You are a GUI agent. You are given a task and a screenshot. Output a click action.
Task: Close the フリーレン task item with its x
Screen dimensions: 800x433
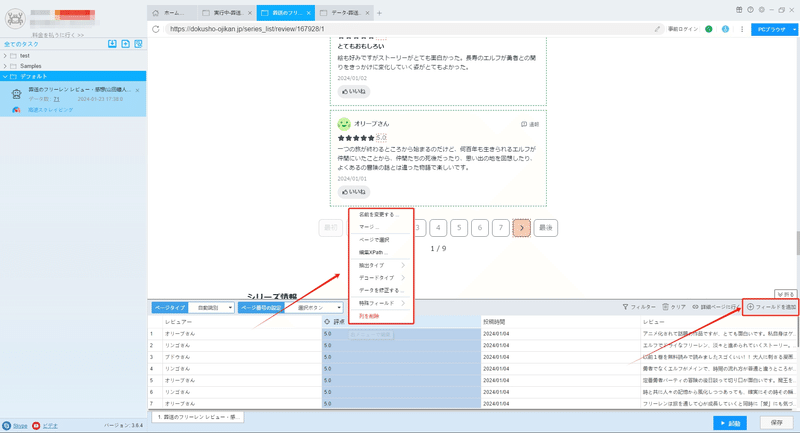pyautogui.click(x=138, y=90)
